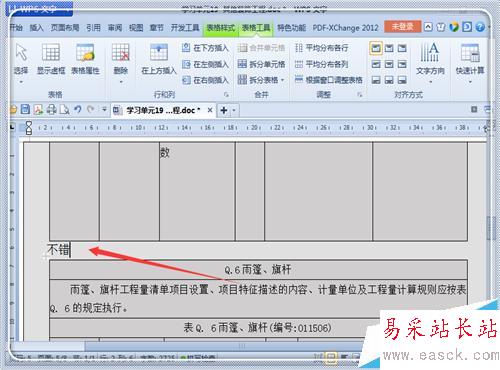Open 行和列 group dialog launcher
This screenshot has height=370, width=500.
[226, 95]
